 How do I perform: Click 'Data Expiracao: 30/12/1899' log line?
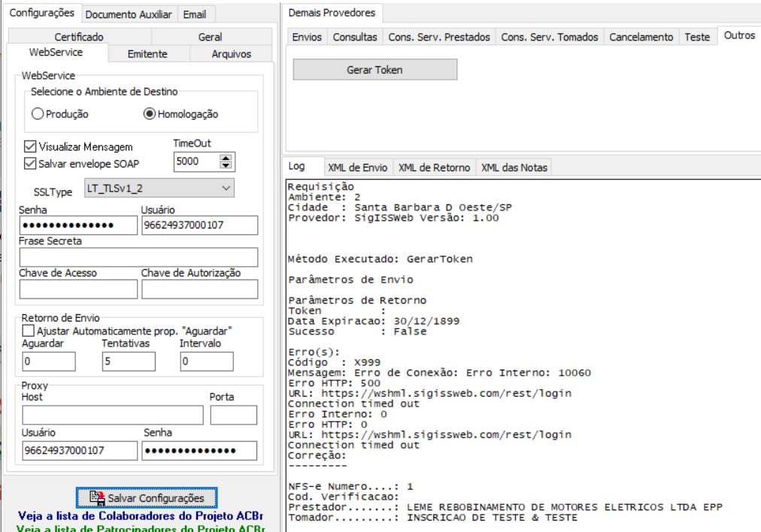pyautogui.click(x=374, y=321)
